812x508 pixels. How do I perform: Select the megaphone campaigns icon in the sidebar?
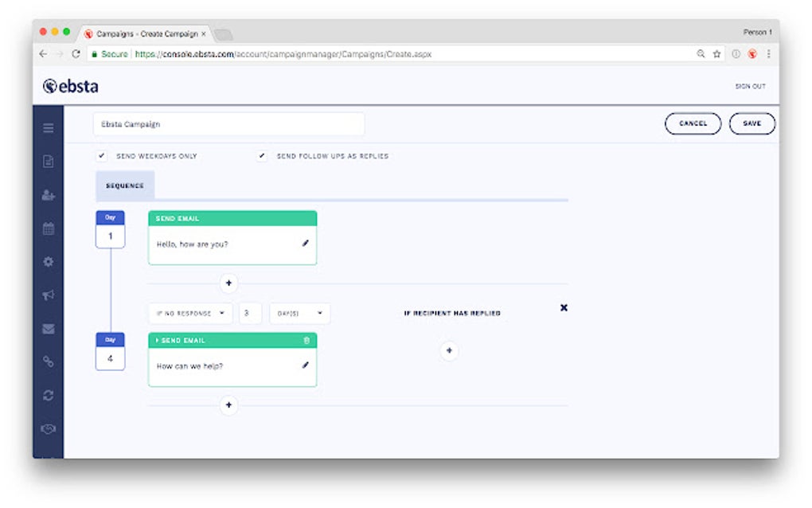coord(48,295)
